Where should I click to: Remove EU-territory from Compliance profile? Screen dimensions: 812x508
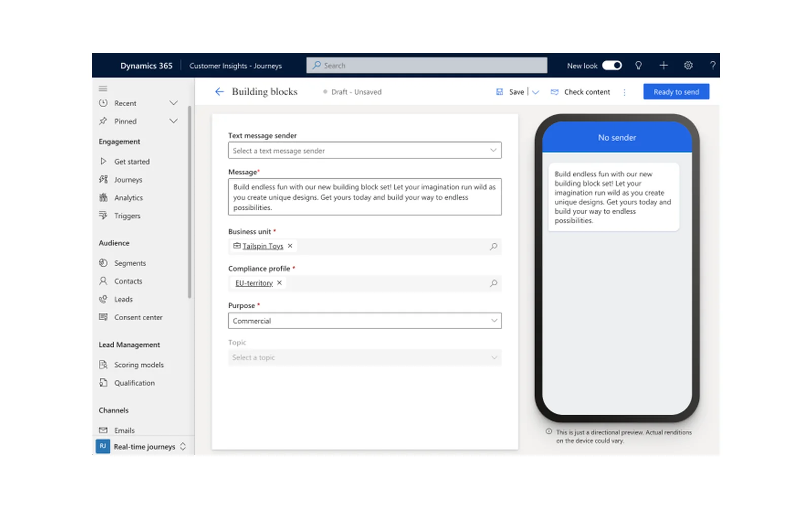pos(279,283)
